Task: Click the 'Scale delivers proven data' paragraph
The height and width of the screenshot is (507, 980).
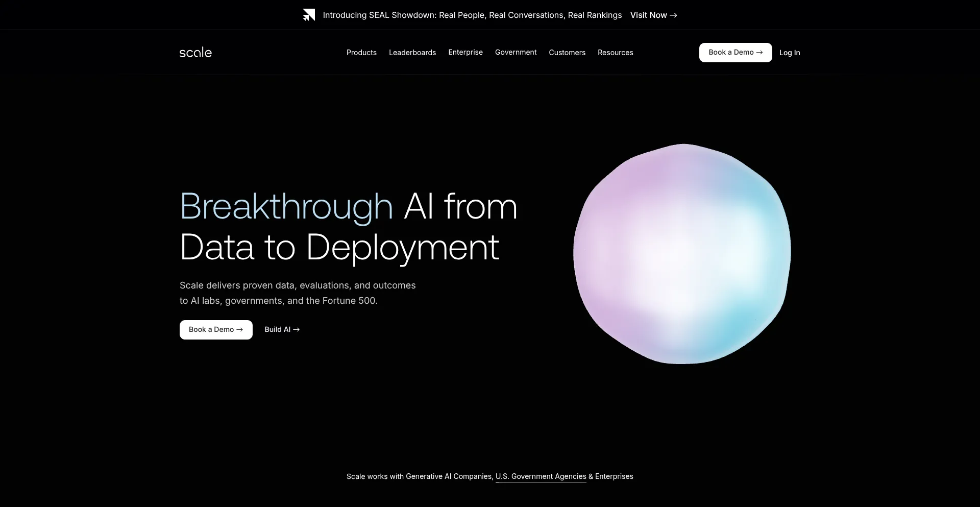Action: (x=298, y=293)
